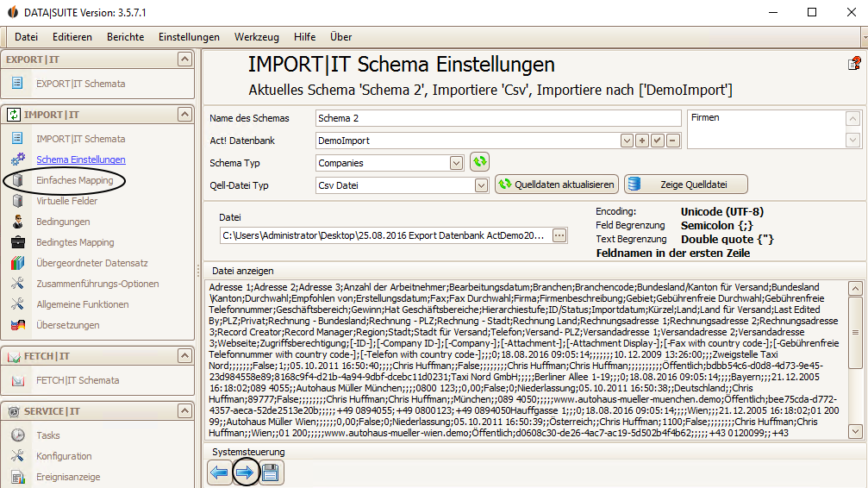Select Firmen entry in list
Viewport: 868px width, 488px height.
[705, 117]
